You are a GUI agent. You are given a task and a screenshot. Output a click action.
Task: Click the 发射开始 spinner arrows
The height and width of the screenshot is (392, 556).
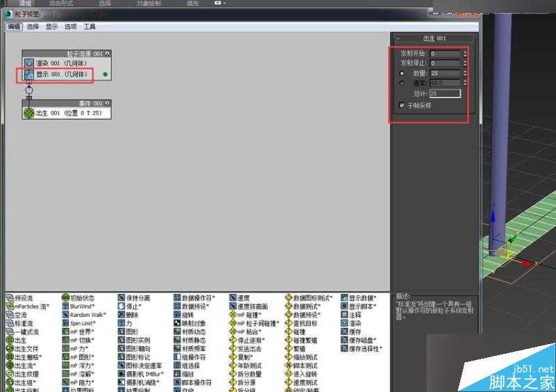(x=464, y=54)
